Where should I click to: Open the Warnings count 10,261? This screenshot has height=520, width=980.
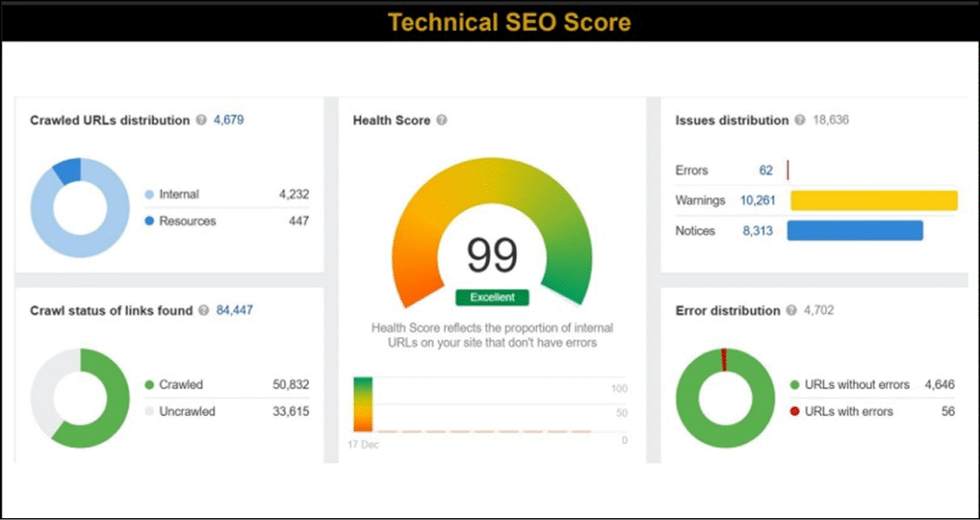(x=758, y=200)
